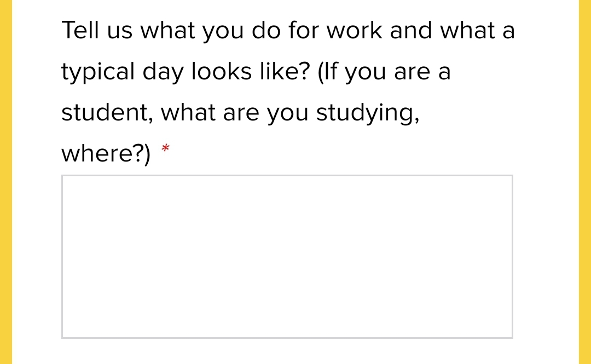The image size is (591, 364).
Task: Click the word 'student,' in the question
Action: pyautogui.click(x=107, y=113)
